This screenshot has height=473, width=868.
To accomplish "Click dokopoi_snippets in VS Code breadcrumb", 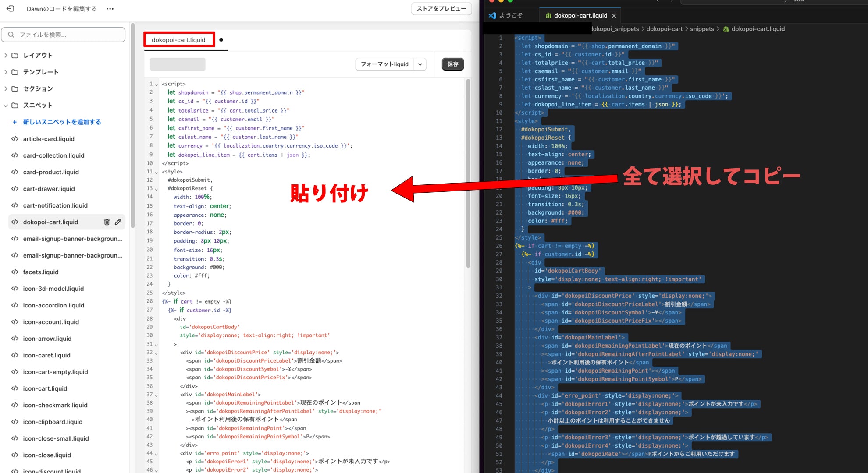I will point(615,29).
